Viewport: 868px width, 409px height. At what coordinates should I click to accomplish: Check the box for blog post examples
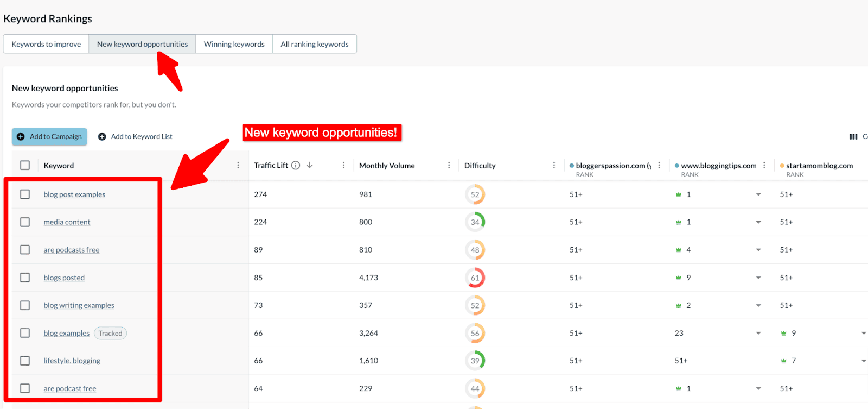[x=25, y=194]
